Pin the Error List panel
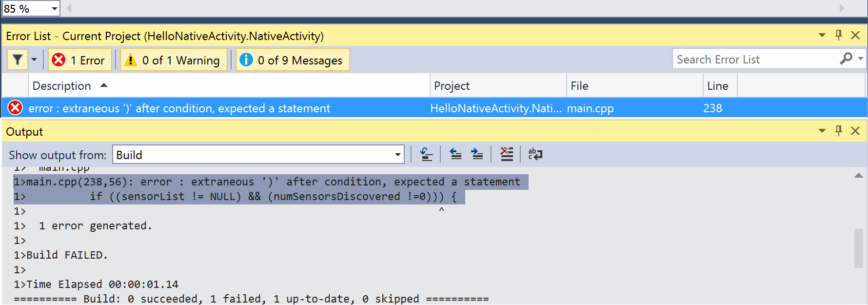This screenshot has width=868, height=305. [839, 35]
